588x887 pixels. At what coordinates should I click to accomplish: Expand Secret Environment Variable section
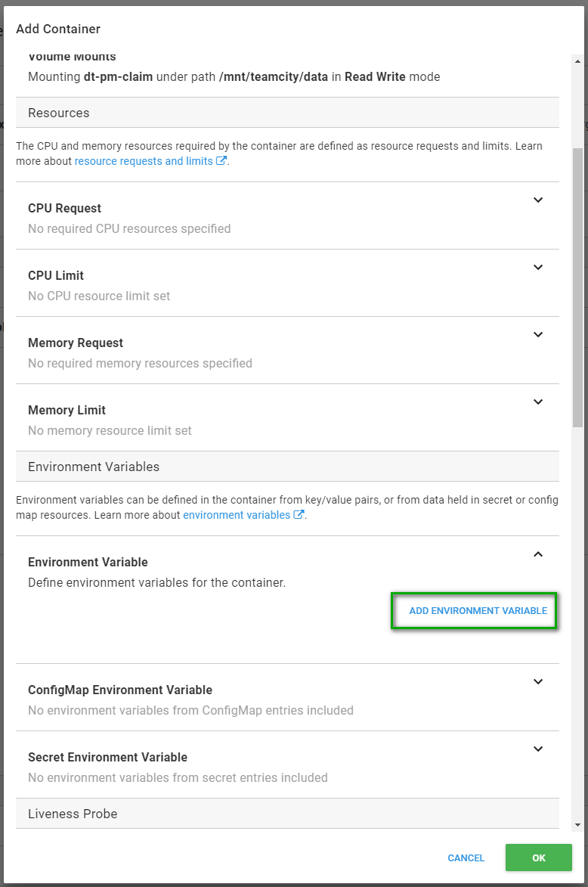tap(538, 749)
